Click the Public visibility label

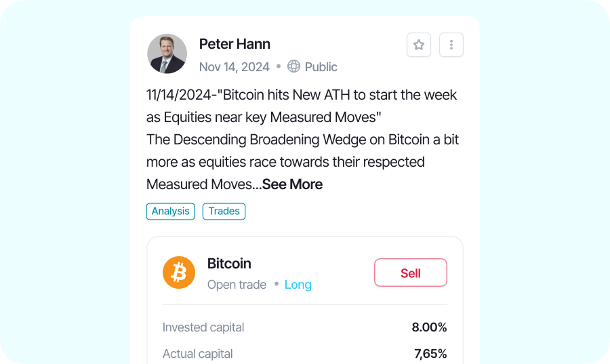(x=321, y=66)
